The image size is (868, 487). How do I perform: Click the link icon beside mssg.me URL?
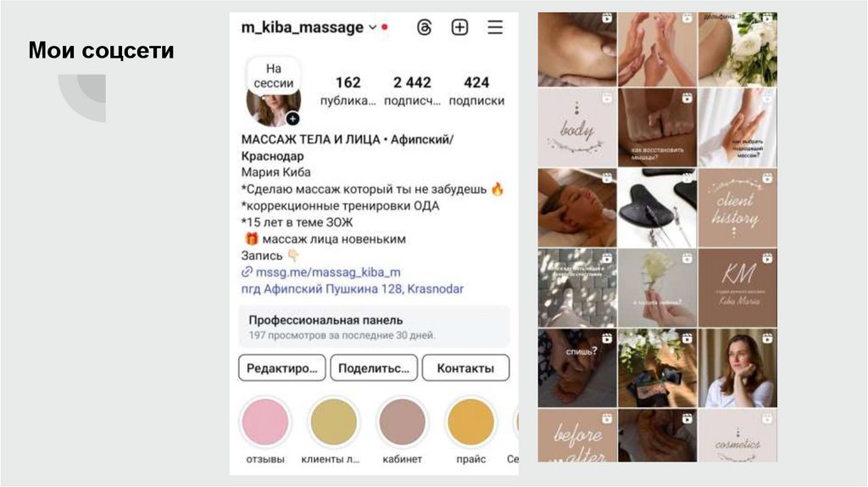(x=247, y=272)
